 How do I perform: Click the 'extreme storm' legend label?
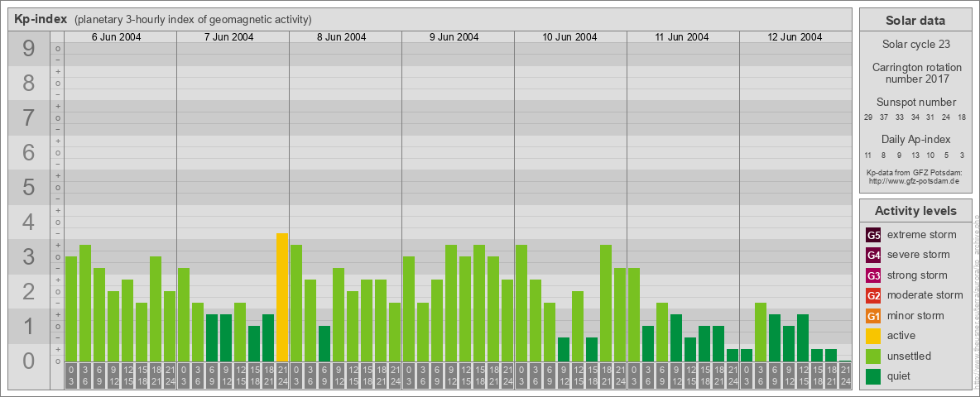point(922,235)
